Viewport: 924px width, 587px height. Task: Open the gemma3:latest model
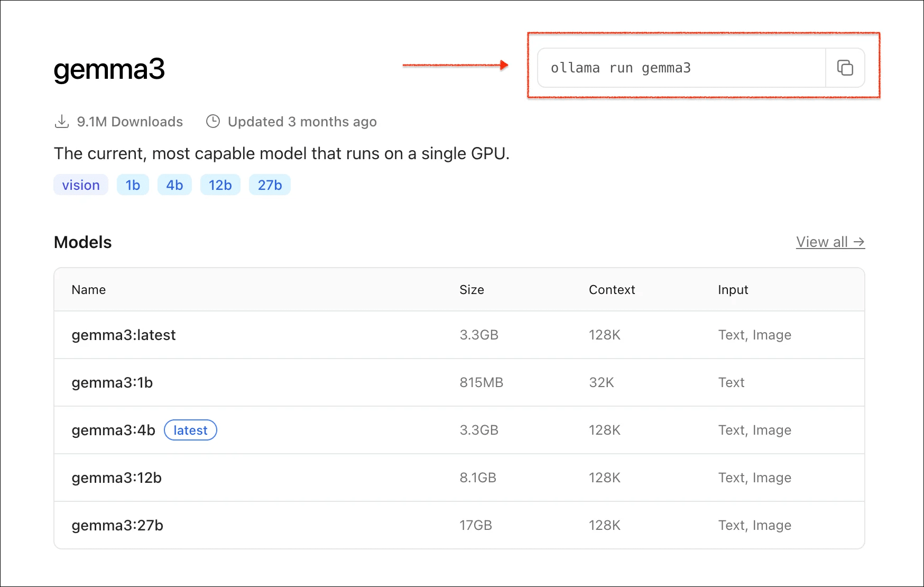[x=124, y=335]
